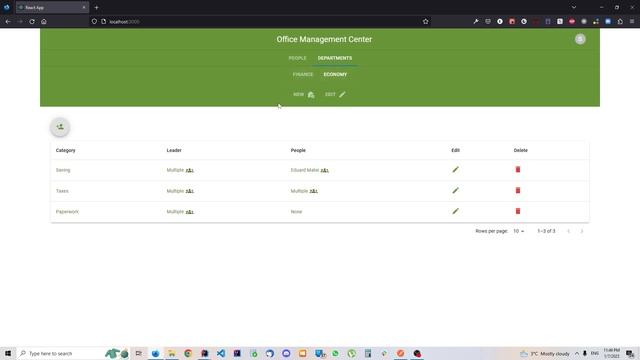Open the ECONOMY department tab

tap(335, 75)
